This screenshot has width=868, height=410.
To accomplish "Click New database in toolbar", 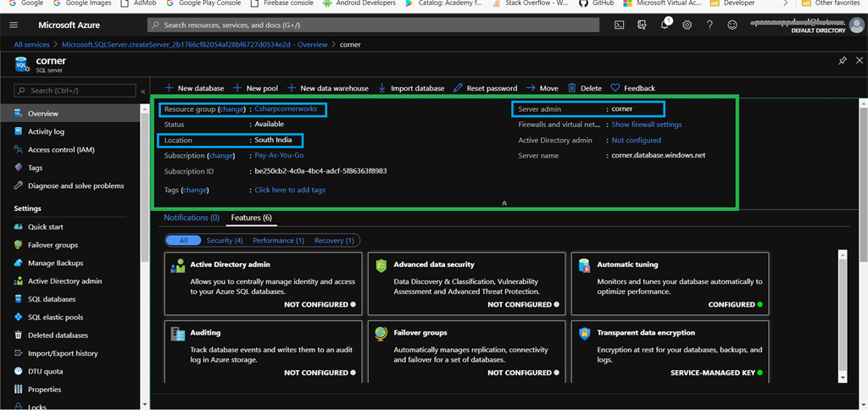I will click(194, 88).
